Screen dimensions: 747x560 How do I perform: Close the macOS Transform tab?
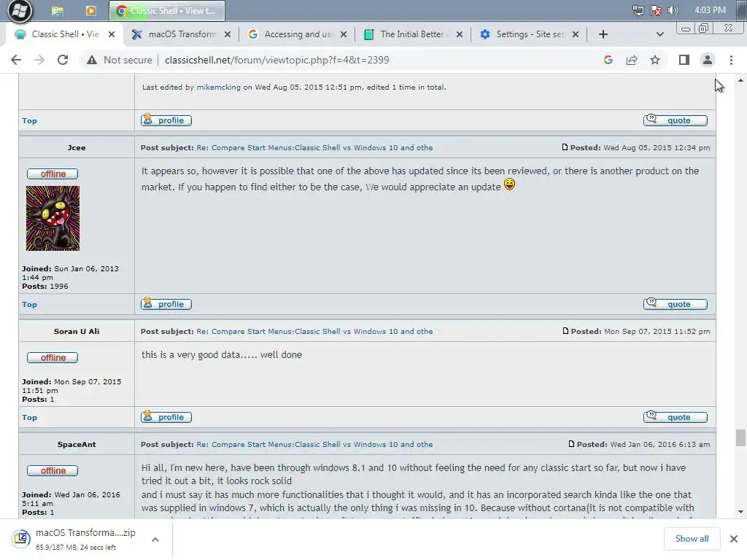(x=228, y=34)
